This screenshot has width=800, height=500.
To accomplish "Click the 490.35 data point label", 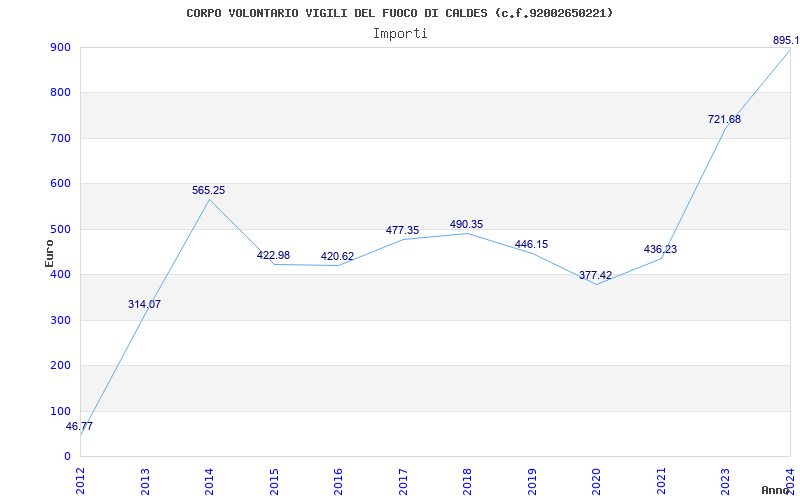I will click(466, 224).
